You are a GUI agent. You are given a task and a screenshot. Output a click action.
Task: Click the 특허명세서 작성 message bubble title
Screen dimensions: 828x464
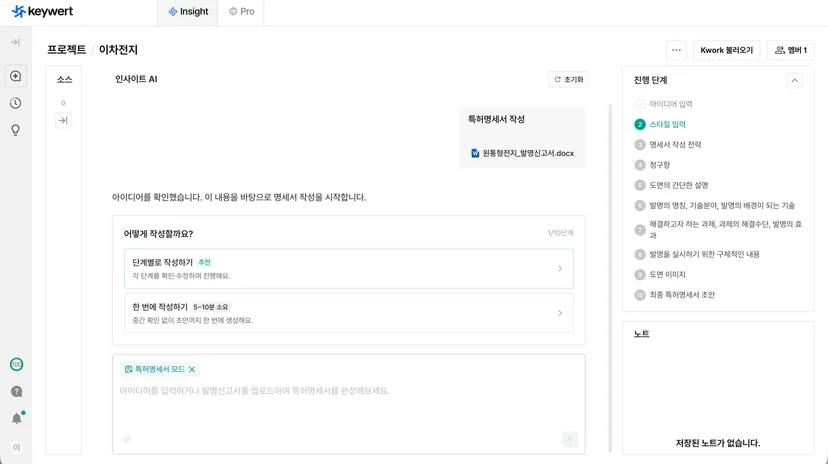point(496,119)
